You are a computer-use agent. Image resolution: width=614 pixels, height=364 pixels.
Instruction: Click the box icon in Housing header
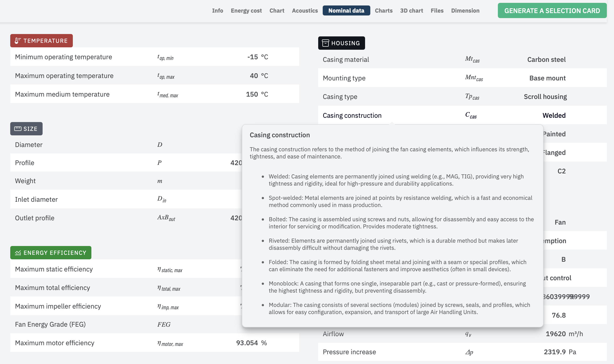[325, 43]
